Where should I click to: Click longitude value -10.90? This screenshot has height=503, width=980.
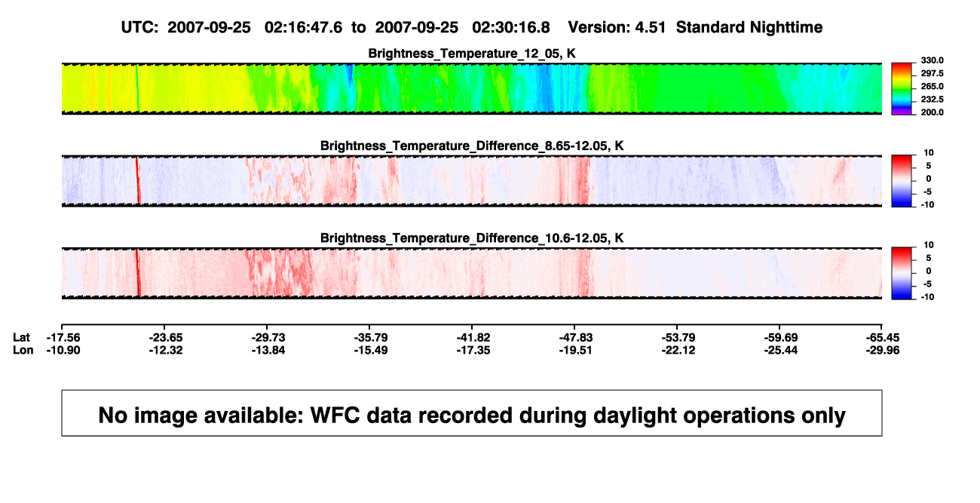pos(63,350)
